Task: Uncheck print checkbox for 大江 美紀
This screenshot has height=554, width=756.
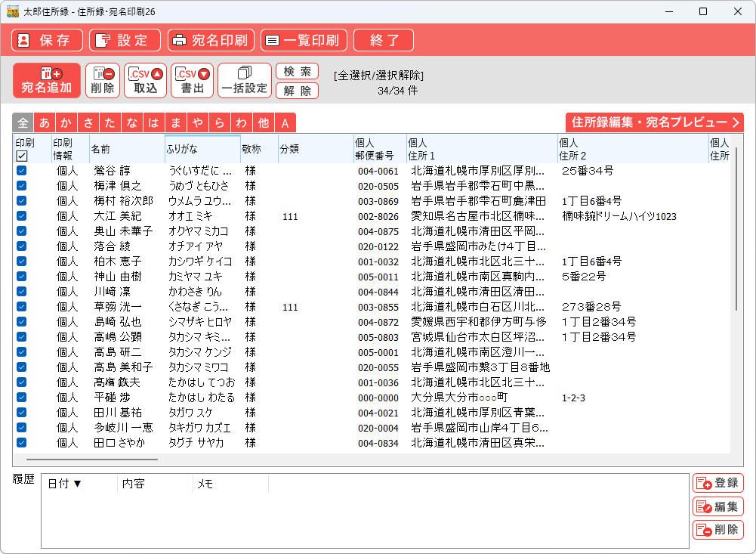Action: click(x=22, y=216)
